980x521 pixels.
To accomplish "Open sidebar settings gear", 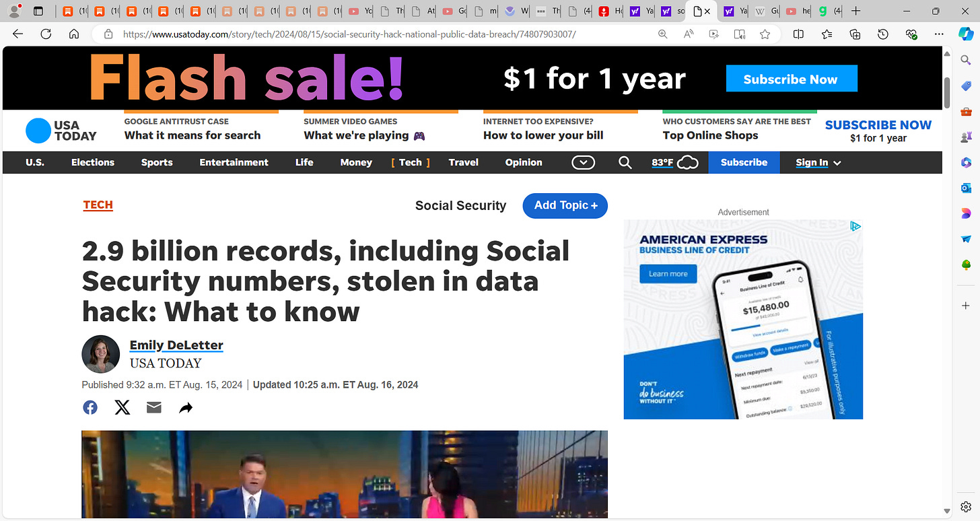I will point(966,508).
